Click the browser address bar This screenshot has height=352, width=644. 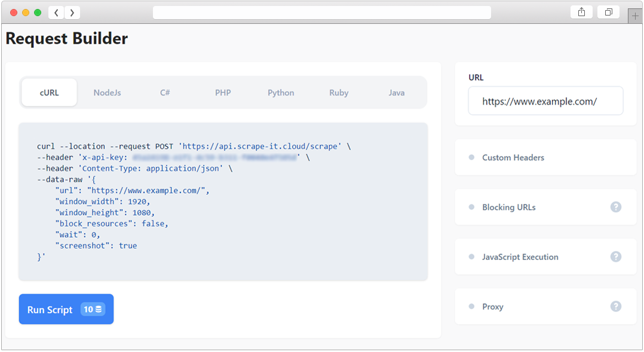click(x=322, y=13)
